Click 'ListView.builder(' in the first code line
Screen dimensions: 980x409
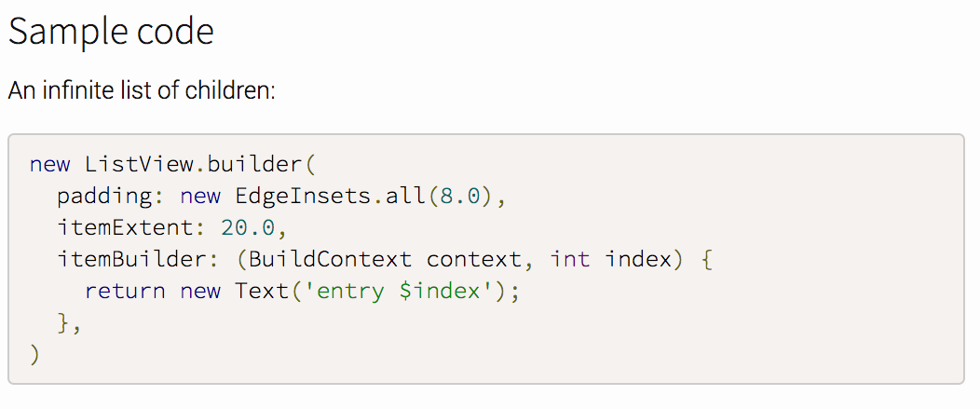point(201,165)
